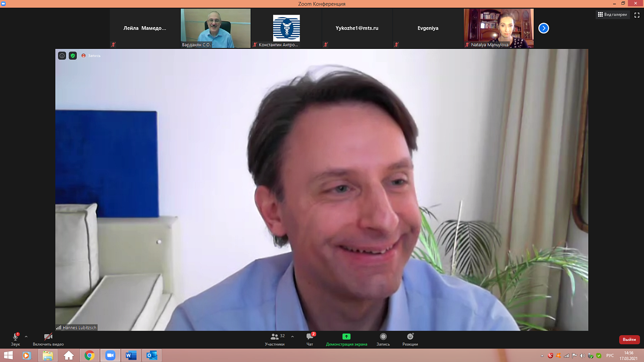Unmute microphone via Звук button
The width and height of the screenshot is (644, 362).
click(15, 339)
